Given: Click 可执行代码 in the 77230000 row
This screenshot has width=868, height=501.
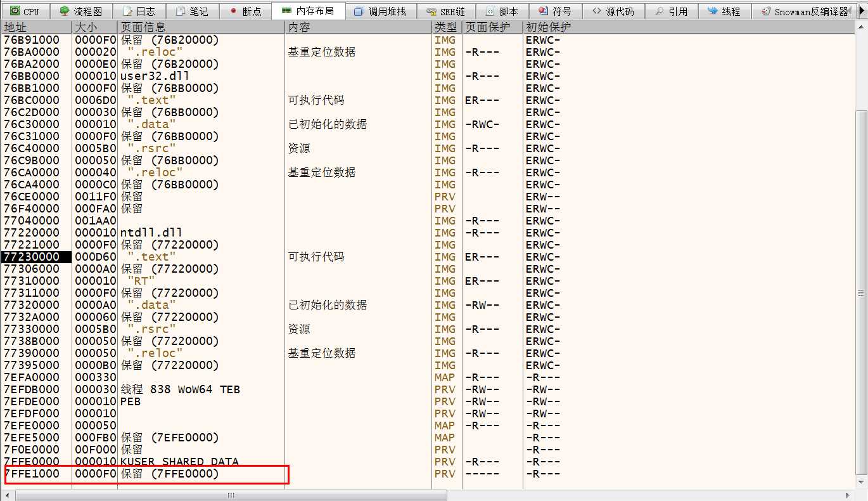Looking at the screenshot, I should (316, 257).
